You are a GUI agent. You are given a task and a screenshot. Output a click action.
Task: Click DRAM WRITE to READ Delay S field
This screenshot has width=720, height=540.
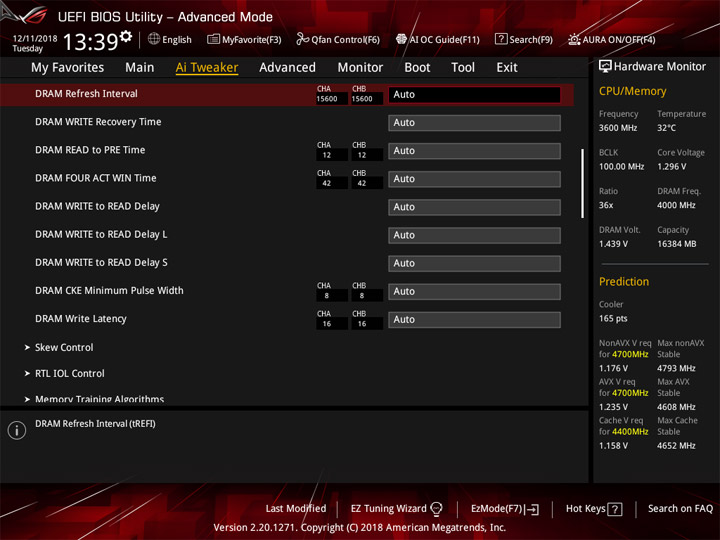(474, 263)
